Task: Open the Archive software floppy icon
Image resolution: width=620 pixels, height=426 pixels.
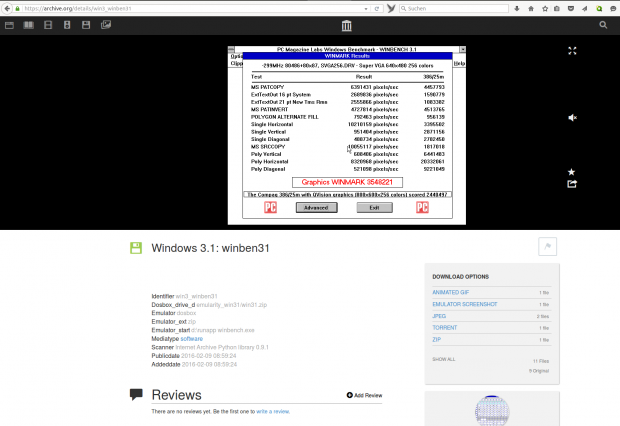Action: tap(86, 25)
